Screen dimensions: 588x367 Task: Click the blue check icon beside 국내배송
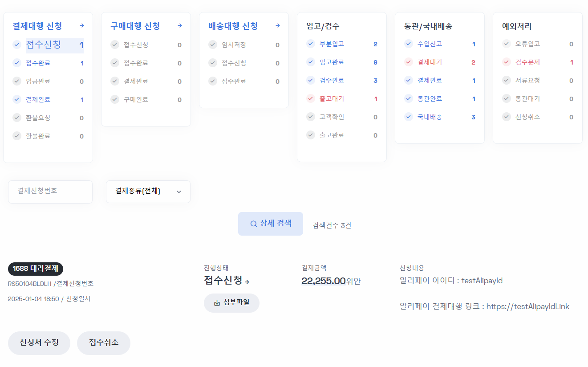[x=408, y=117]
